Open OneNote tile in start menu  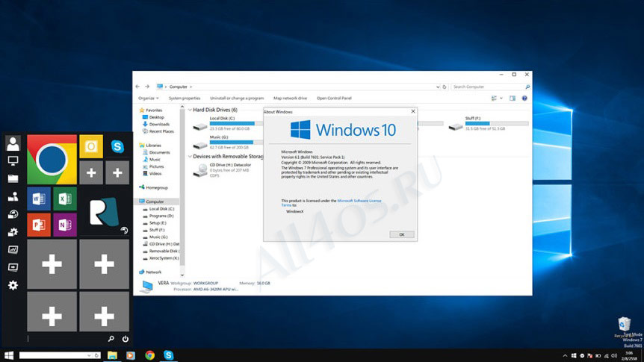[x=64, y=225]
